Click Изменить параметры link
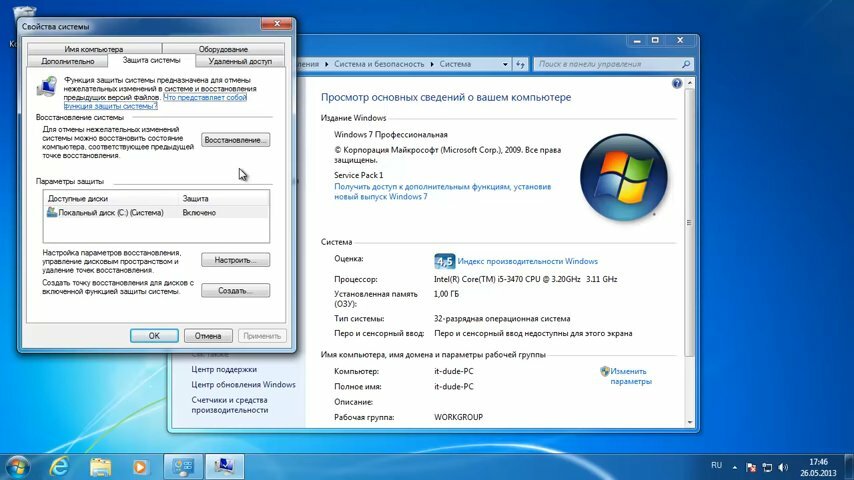Viewport: 854px width, 480px height. (x=631, y=376)
